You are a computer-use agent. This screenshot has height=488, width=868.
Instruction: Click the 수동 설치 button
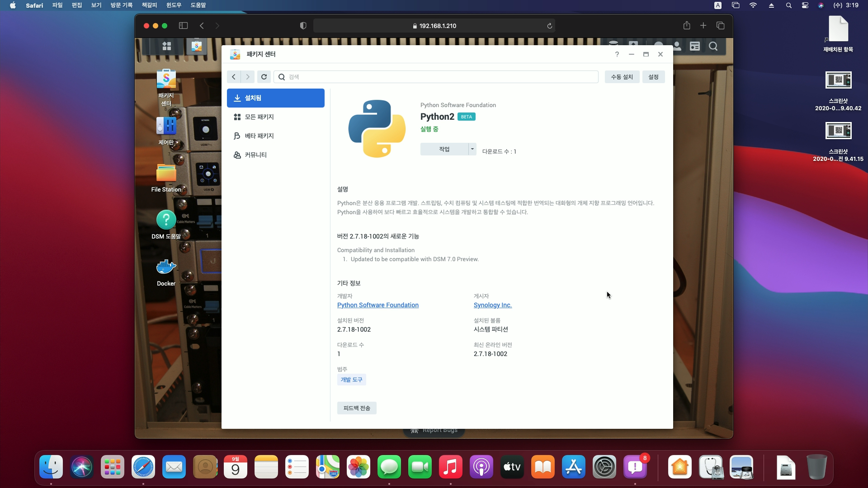[622, 77]
